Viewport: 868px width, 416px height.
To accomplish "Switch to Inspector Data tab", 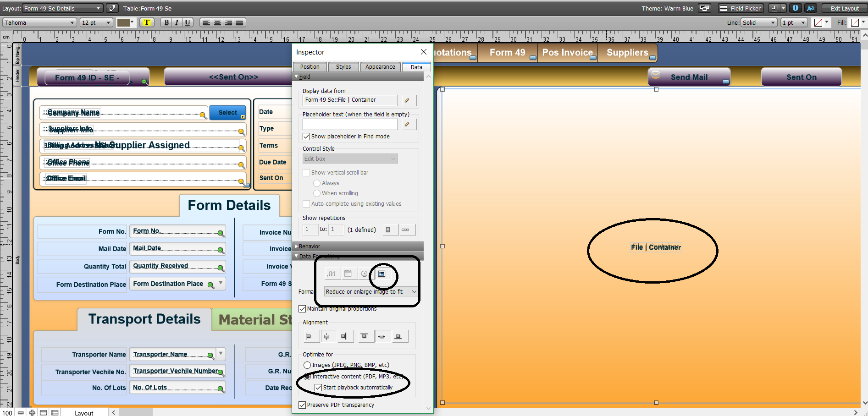I will (x=416, y=67).
